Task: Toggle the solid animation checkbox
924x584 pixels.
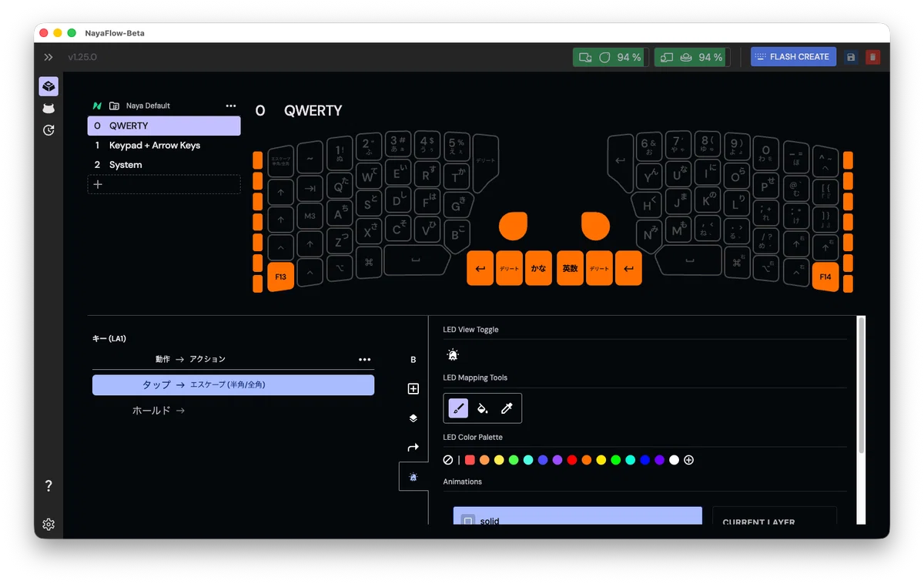Action: pyautogui.click(x=467, y=521)
